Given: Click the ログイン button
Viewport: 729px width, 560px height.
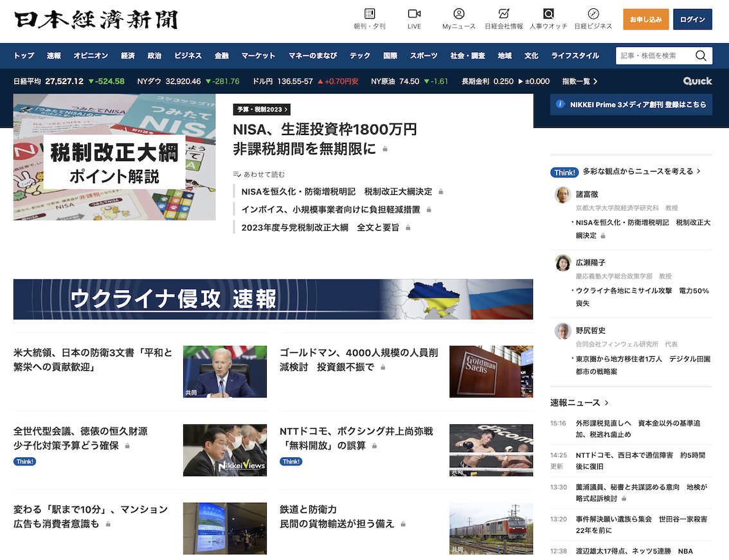Looking at the screenshot, I should click(692, 19).
